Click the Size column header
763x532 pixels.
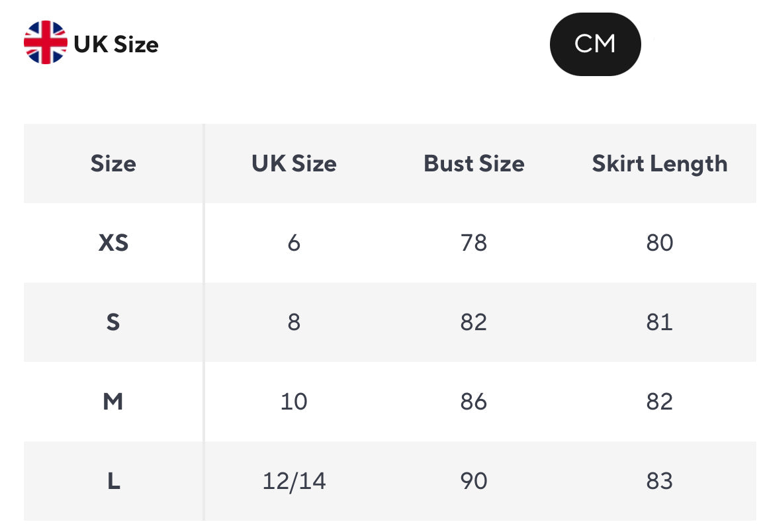tap(113, 163)
